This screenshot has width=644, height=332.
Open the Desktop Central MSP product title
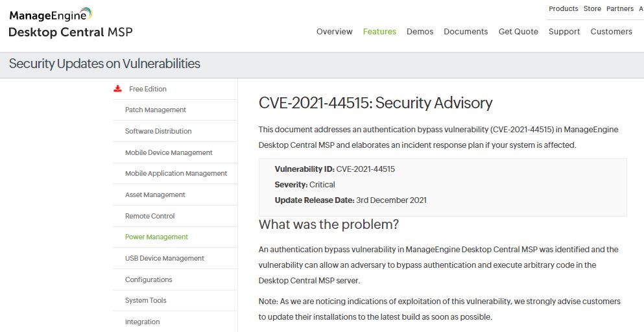click(71, 32)
